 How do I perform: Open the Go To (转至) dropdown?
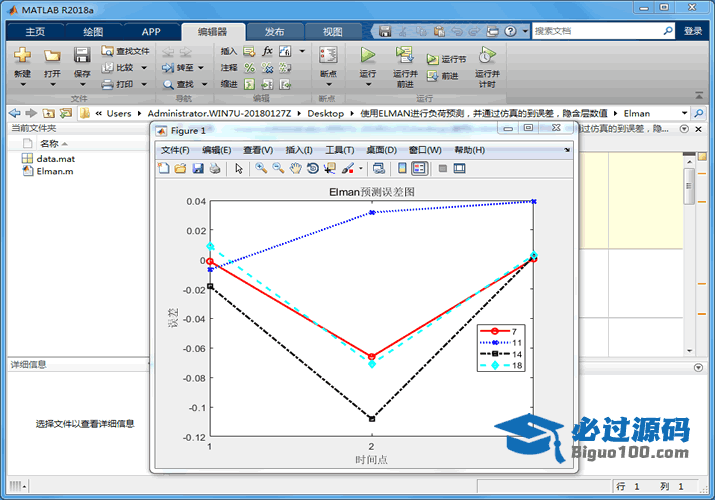[201, 68]
